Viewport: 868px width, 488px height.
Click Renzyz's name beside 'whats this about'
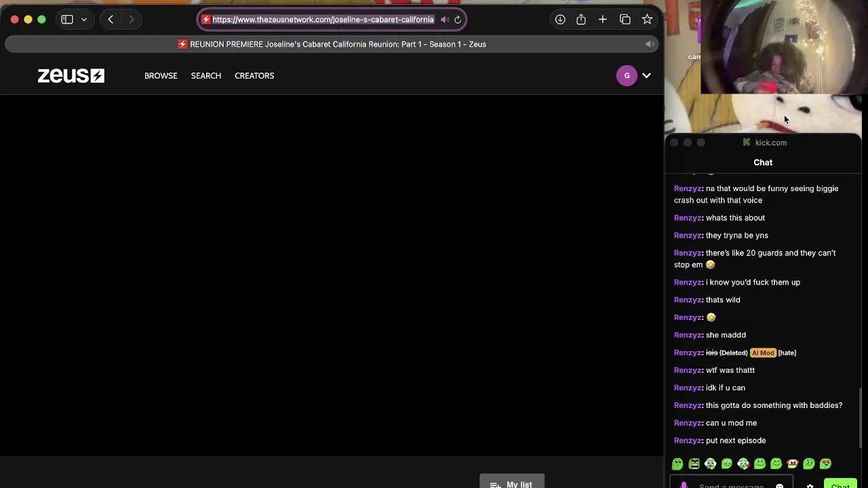pos(688,218)
